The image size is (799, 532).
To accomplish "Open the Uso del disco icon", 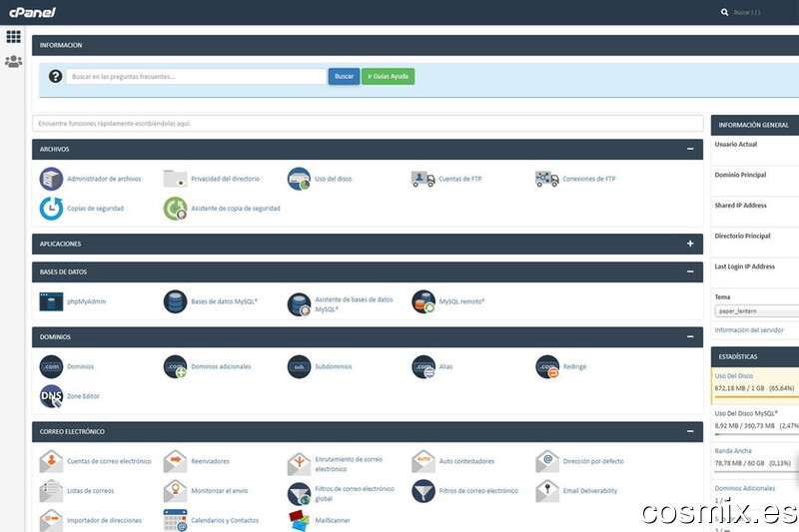I will [299, 179].
